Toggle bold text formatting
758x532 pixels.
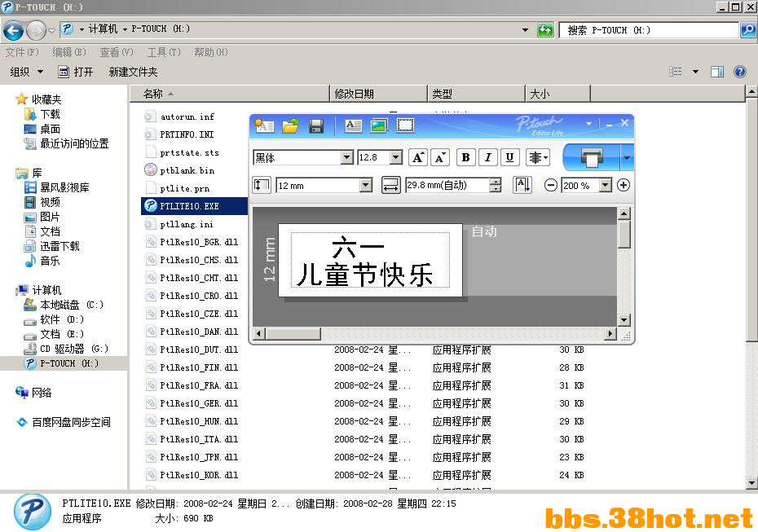click(x=465, y=157)
